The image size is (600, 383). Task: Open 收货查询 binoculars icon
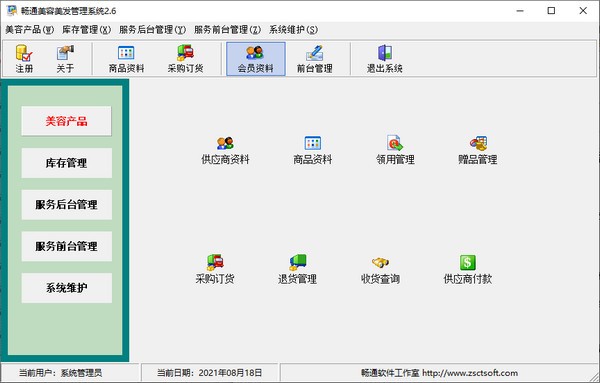380,271
